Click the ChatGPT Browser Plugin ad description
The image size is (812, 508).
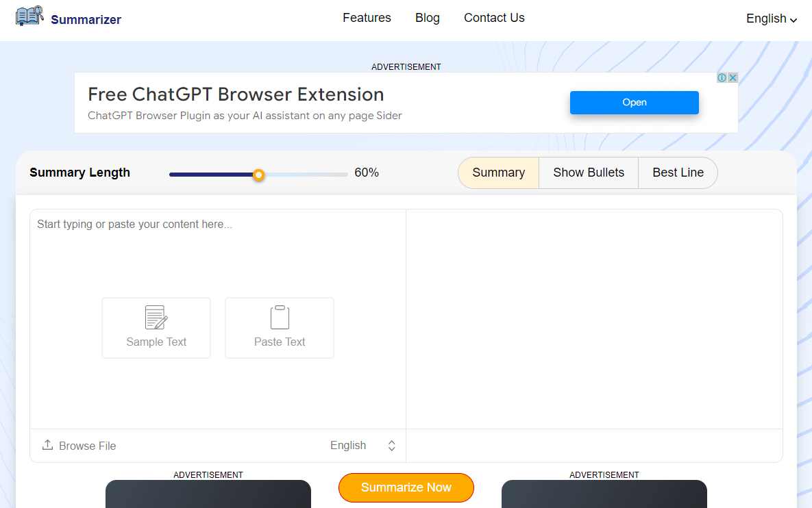tap(245, 116)
